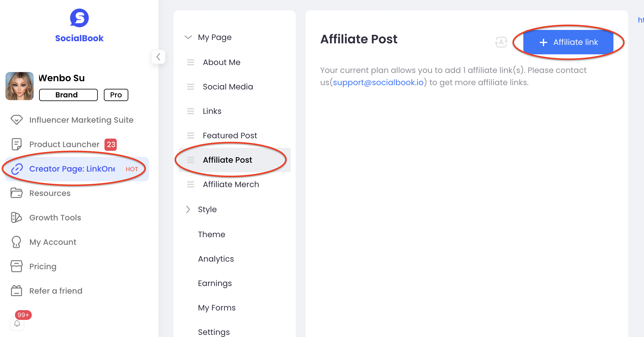The width and height of the screenshot is (644, 337).
Task: Click the SocialBook logo icon
Action: [79, 18]
